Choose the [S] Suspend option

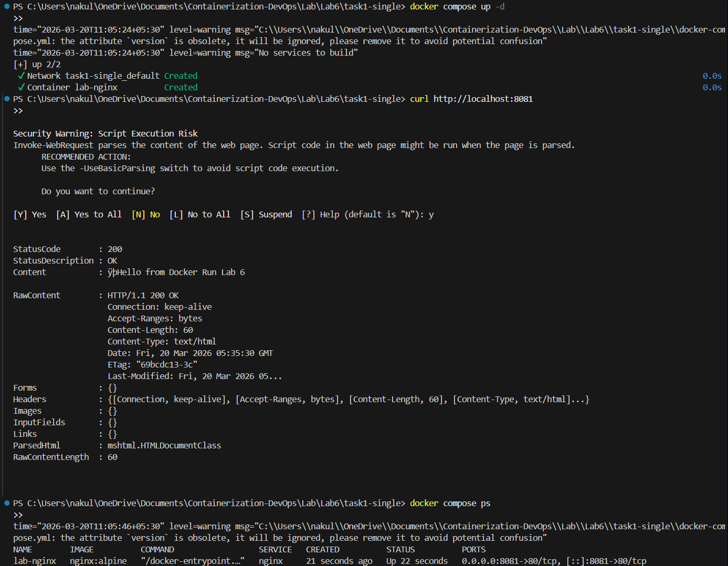266,214
